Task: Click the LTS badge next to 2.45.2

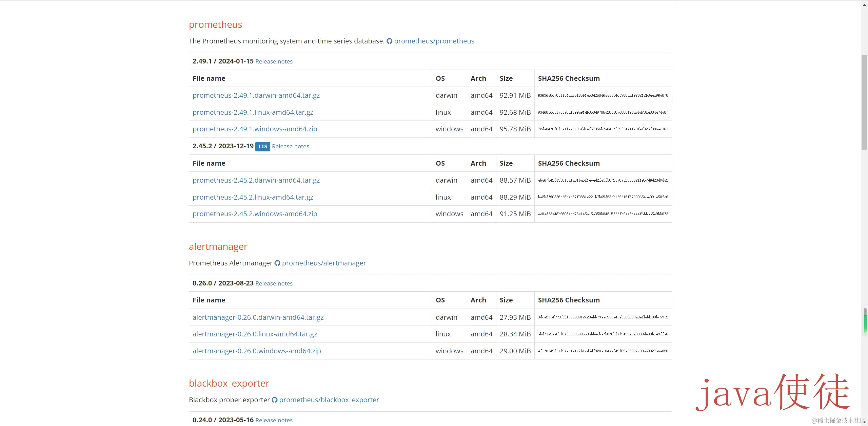Action: (x=263, y=147)
